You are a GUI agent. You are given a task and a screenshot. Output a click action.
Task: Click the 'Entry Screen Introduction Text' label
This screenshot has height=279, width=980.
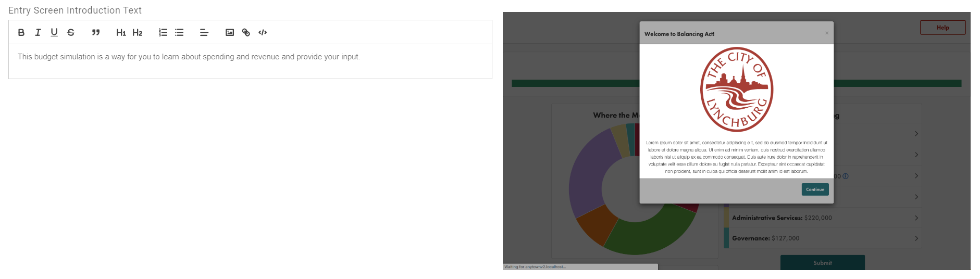pyautogui.click(x=75, y=10)
